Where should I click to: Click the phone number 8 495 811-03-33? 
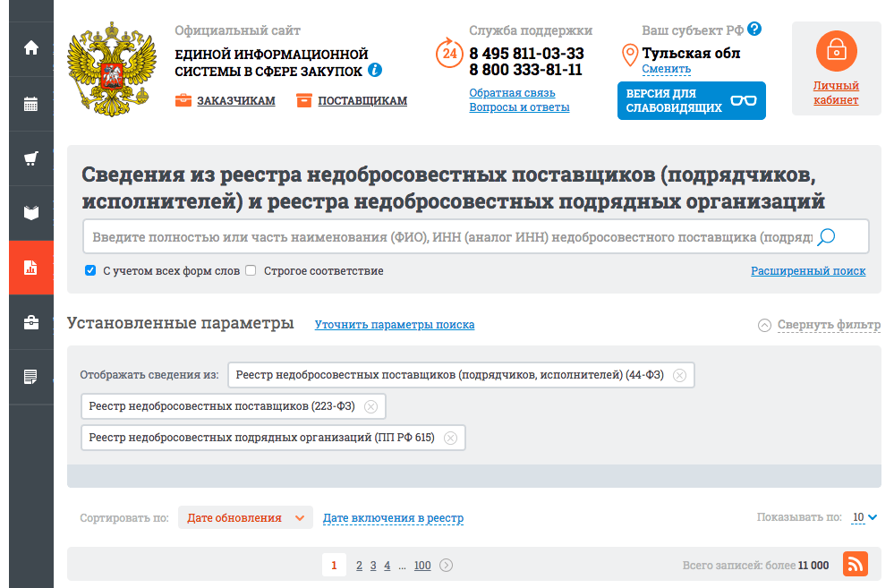(526, 54)
